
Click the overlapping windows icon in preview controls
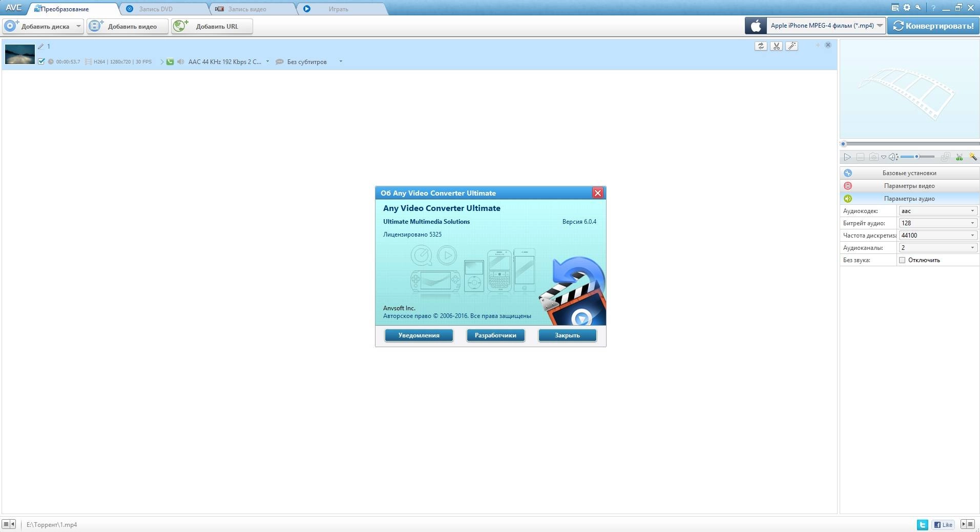(946, 157)
